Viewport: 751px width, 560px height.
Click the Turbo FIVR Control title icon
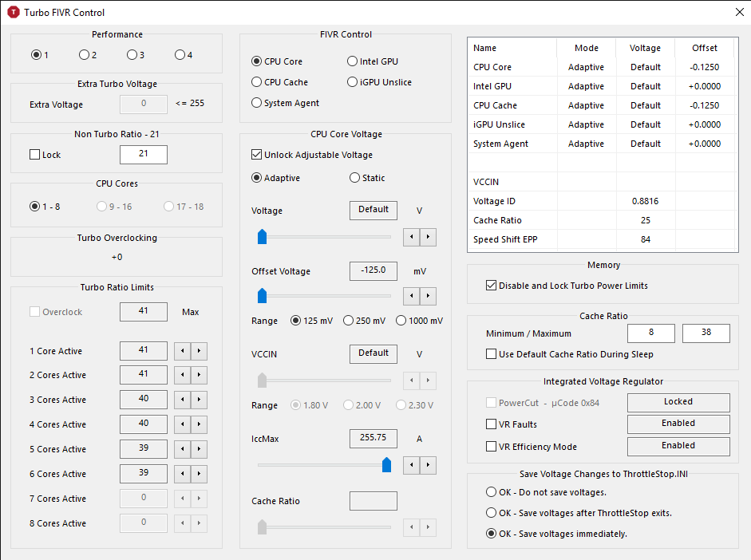click(x=14, y=13)
